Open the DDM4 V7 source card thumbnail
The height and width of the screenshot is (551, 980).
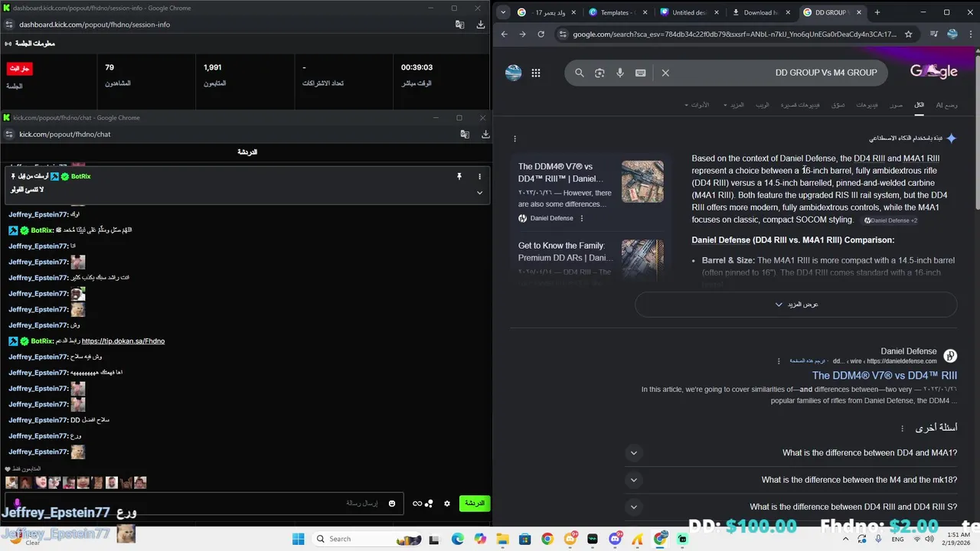642,181
